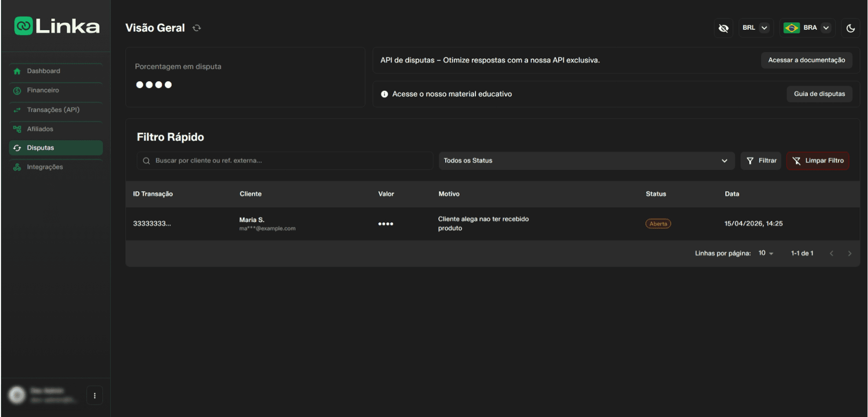Click the Financeiro dollar icon
The image size is (868, 417).
click(x=17, y=91)
